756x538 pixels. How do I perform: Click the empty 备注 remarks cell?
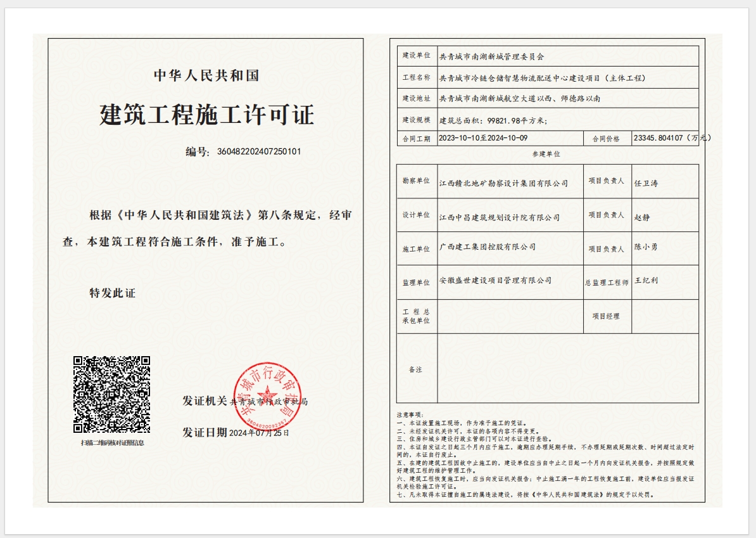coord(567,369)
